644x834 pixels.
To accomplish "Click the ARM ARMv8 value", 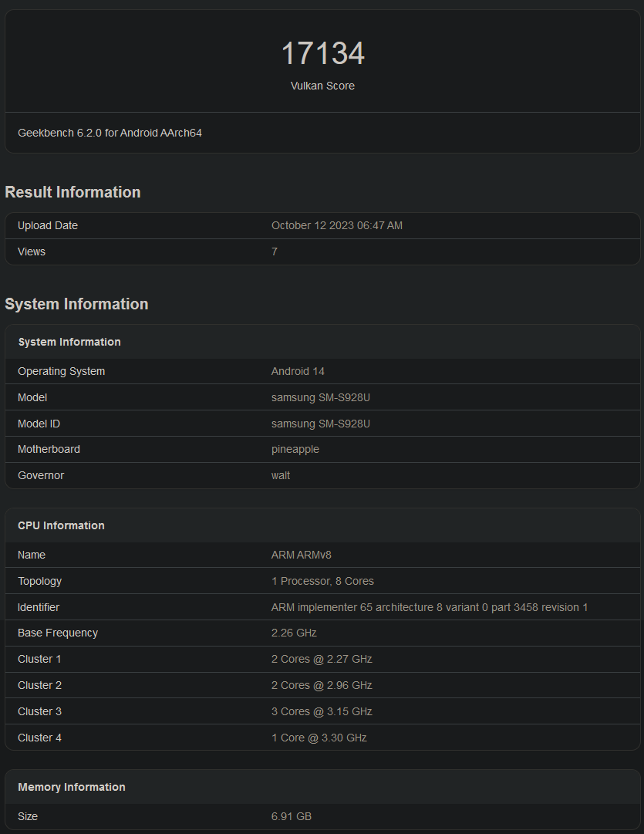I will click(x=301, y=555).
